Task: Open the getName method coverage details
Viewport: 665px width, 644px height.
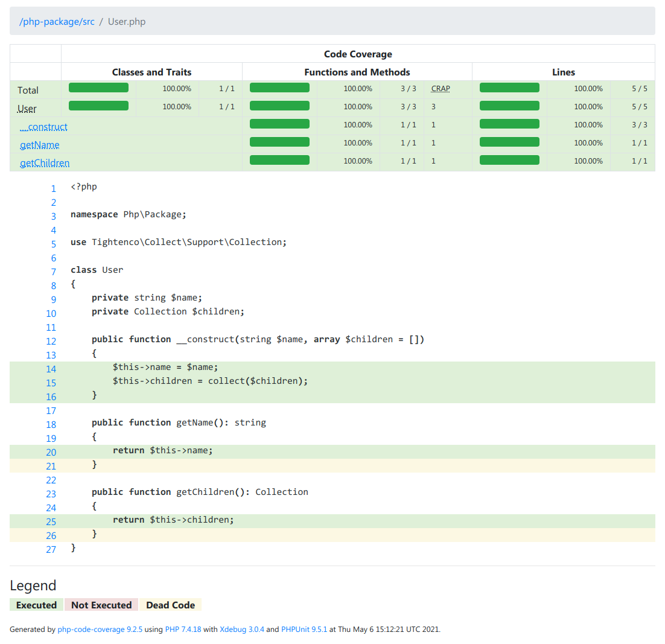Action: (39, 145)
